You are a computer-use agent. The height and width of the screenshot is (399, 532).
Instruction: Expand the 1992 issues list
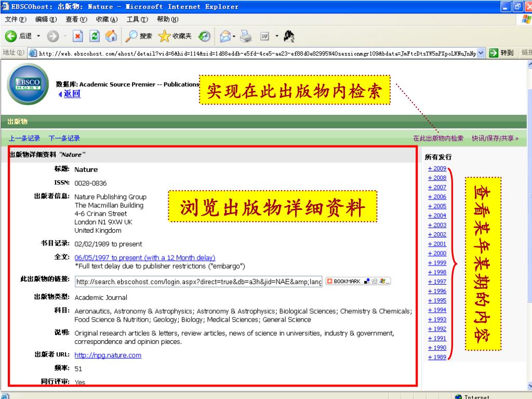pyautogui.click(x=437, y=329)
